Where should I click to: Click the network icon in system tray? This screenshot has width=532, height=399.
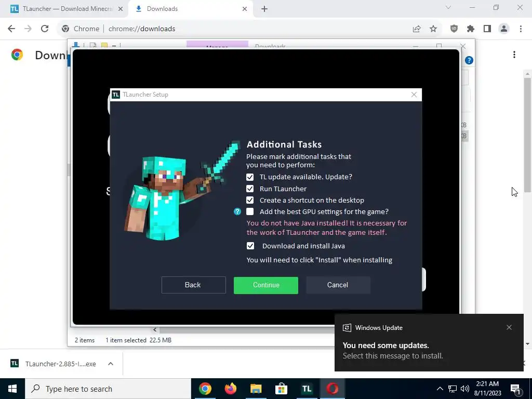[453, 389]
